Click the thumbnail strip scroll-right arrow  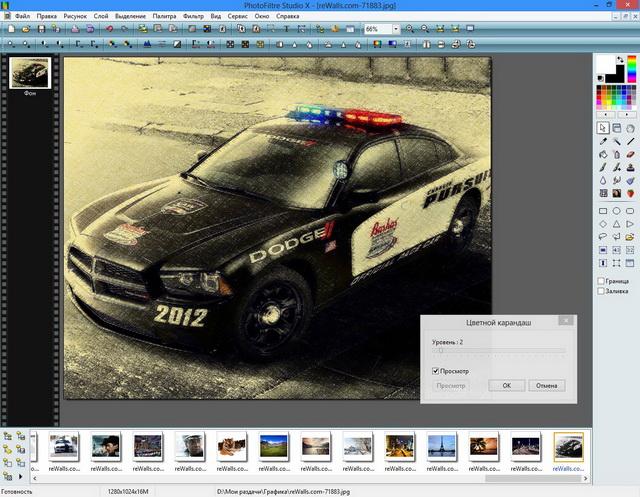pos(586,478)
